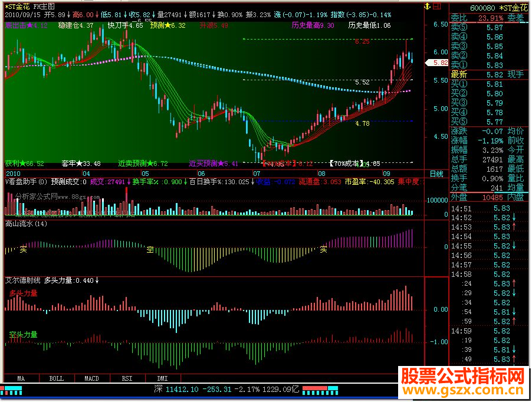This screenshot has width=532, height=402.
Task: Click the yellow anchor icon above the price axis
Action: [428, 6]
